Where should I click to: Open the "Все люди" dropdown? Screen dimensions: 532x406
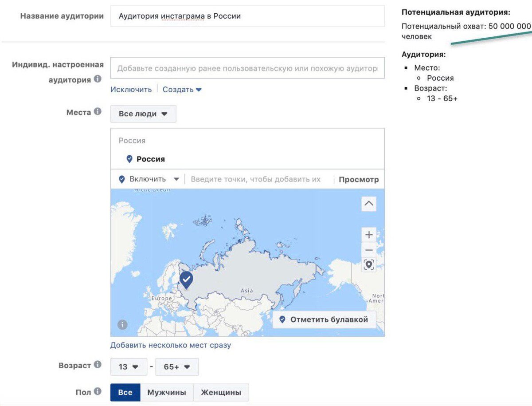[x=143, y=114]
